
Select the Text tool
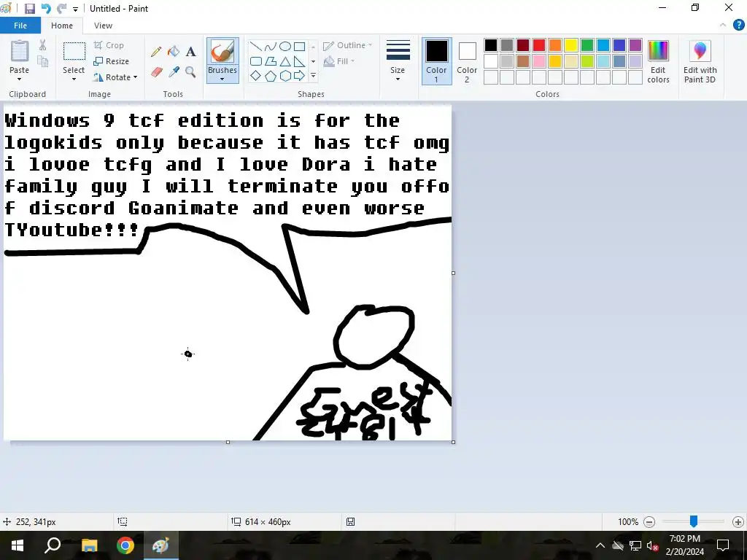click(x=190, y=52)
